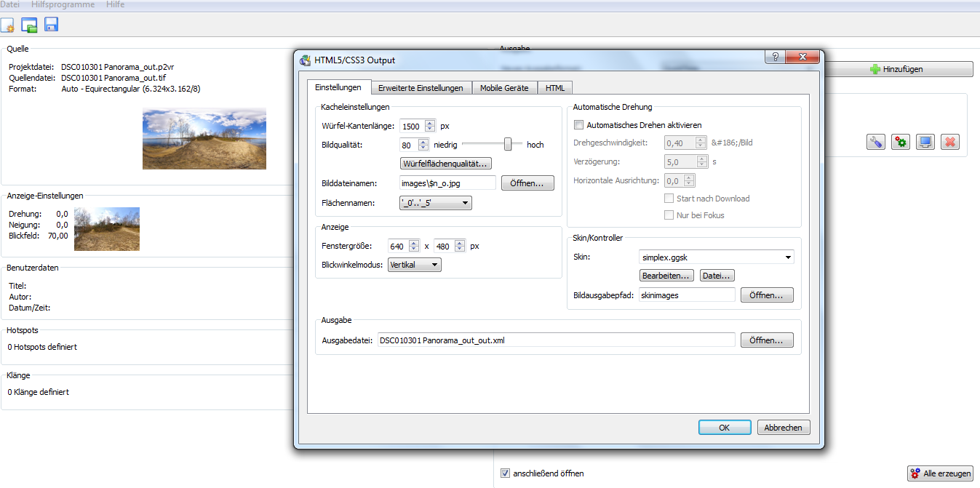980x488 pixels.
Task: Click the blue wrench output settings icon
Action: tap(876, 142)
